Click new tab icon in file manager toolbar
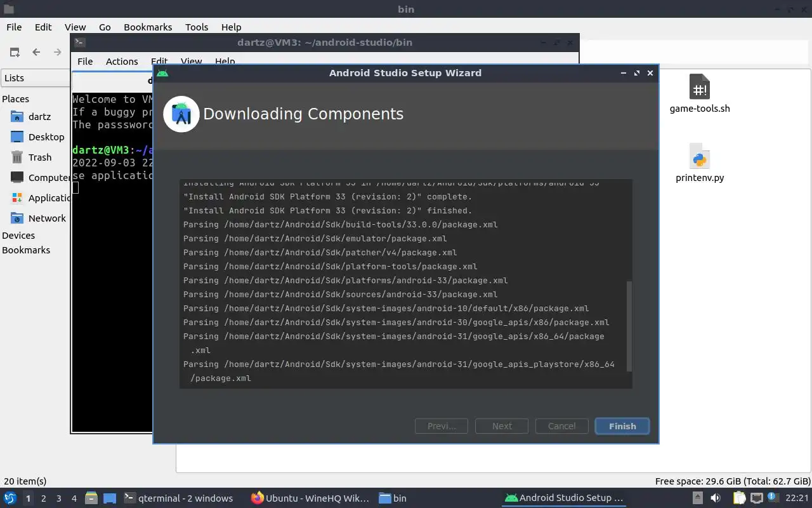812x508 pixels. [15, 52]
